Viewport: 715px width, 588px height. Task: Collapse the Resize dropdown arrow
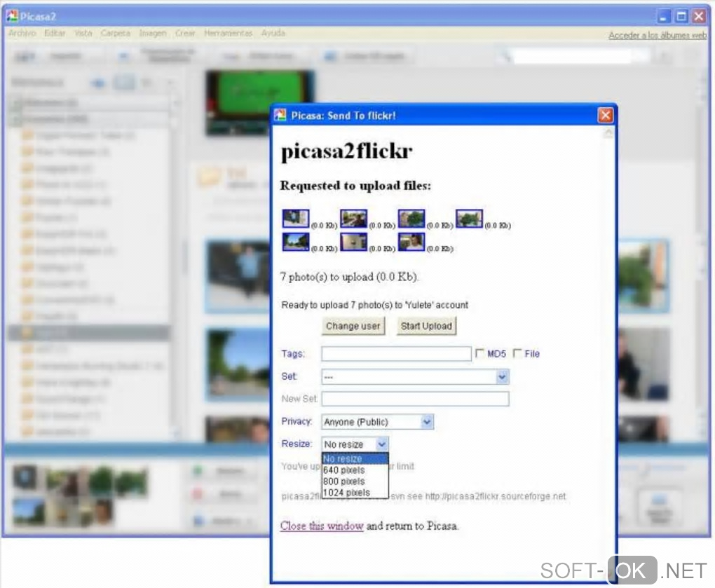(382, 444)
